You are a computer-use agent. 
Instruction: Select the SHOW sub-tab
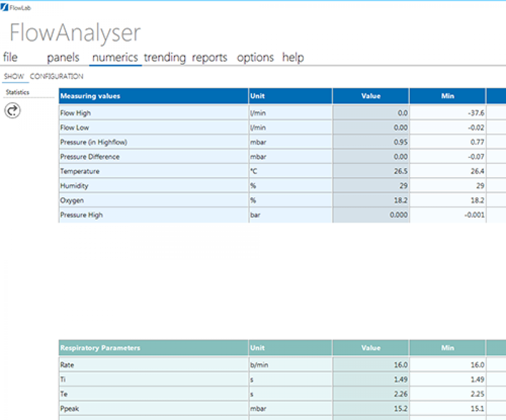pos(14,76)
